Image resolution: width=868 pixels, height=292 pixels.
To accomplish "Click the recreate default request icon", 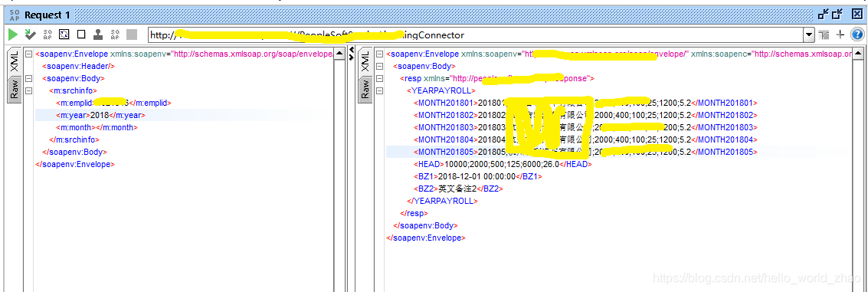I will click(64, 35).
